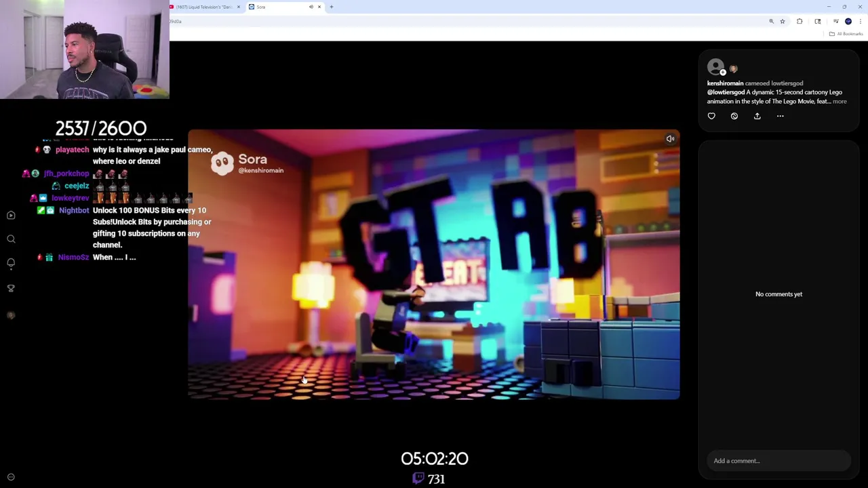Open the browser profile avatar
Viewport: 868px width, 488px height.
[x=848, y=22]
